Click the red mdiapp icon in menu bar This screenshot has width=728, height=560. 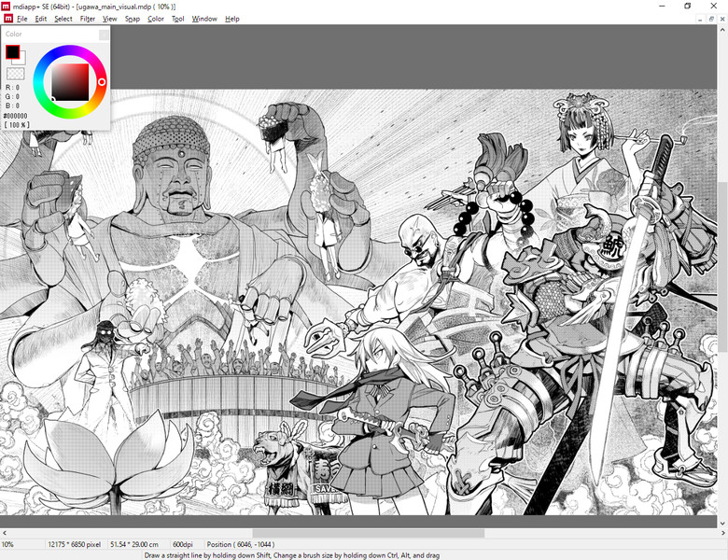point(8,19)
